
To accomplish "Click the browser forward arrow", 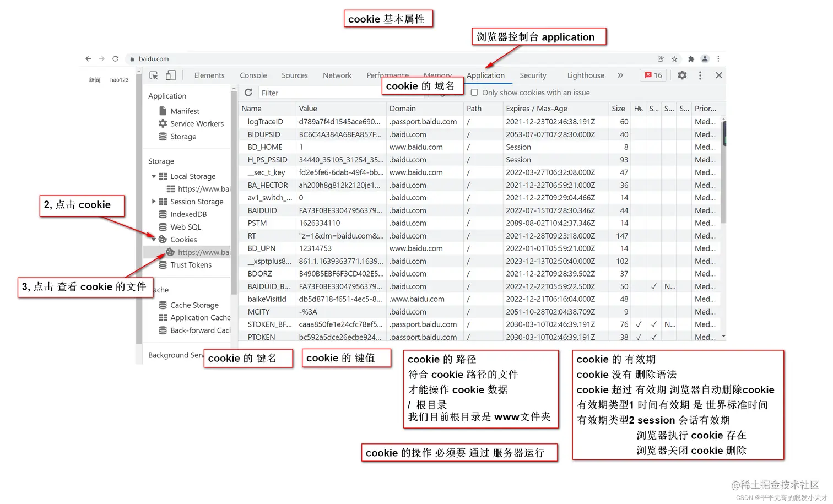I will click(x=102, y=58).
